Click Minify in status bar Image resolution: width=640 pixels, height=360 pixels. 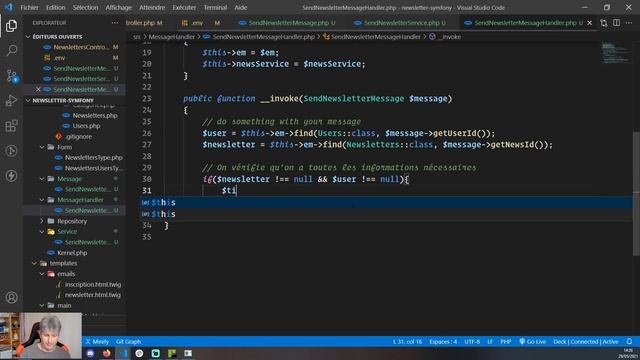[x=97, y=342]
